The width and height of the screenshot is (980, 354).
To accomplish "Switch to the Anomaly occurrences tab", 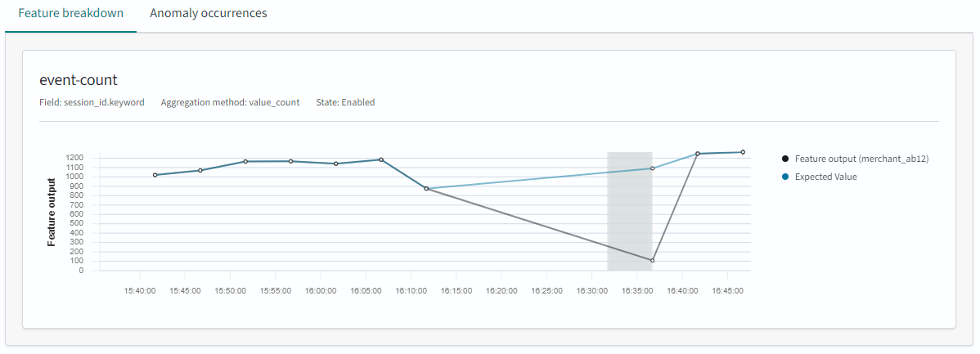I will [x=209, y=14].
